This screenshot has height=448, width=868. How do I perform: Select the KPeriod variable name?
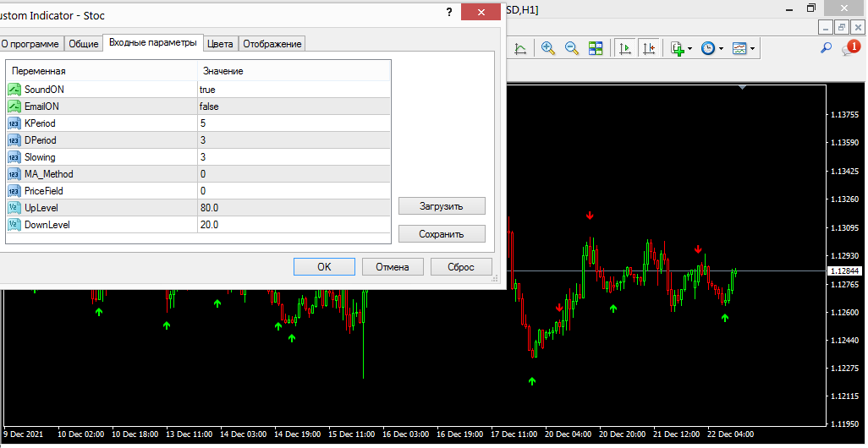40,123
